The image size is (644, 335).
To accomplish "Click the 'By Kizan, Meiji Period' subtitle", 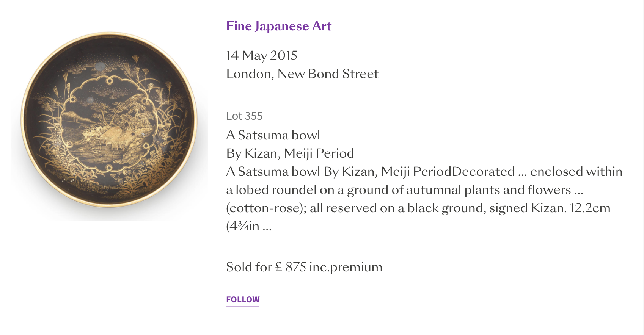I will tap(290, 153).
